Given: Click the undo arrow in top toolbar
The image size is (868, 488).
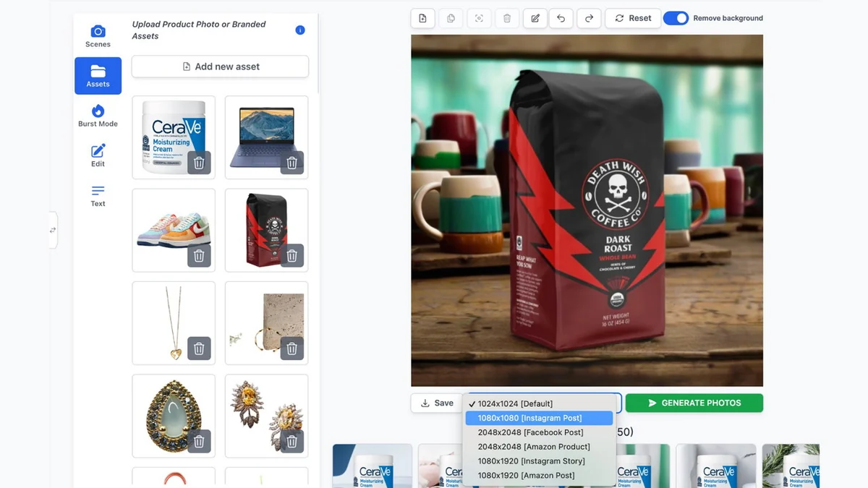Looking at the screenshot, I should (561, 18).
